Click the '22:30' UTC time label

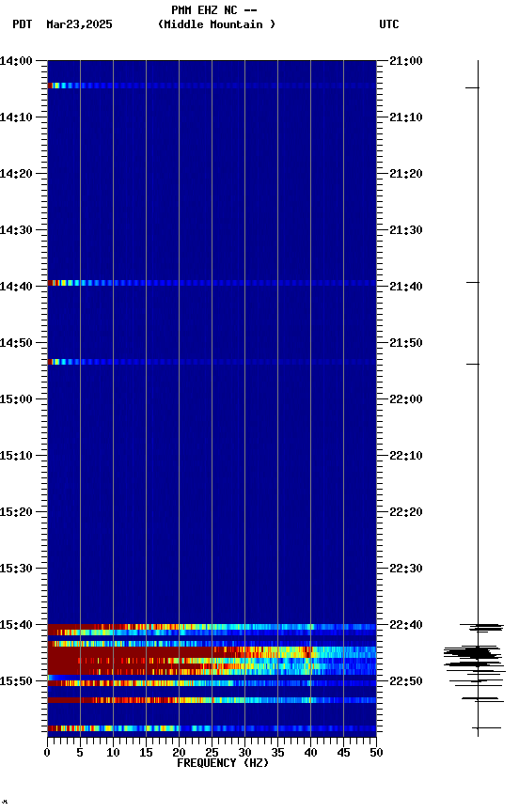click(x=406, y=569)
